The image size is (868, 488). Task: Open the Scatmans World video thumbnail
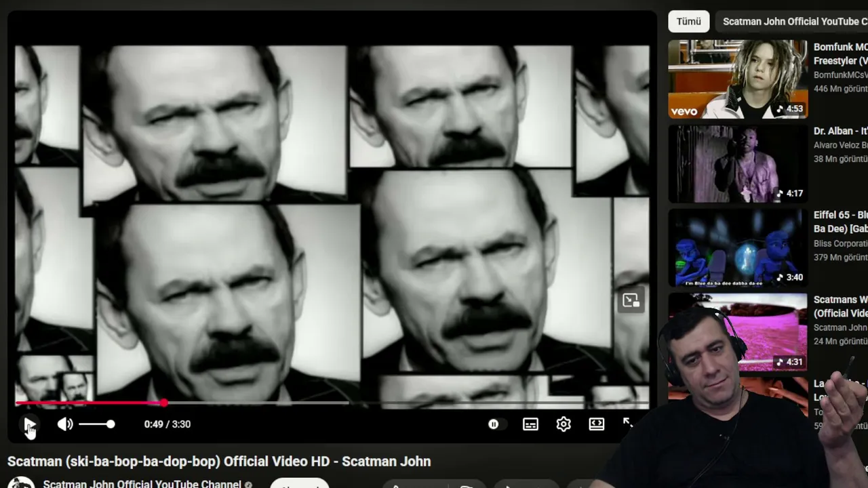point(738,331)
